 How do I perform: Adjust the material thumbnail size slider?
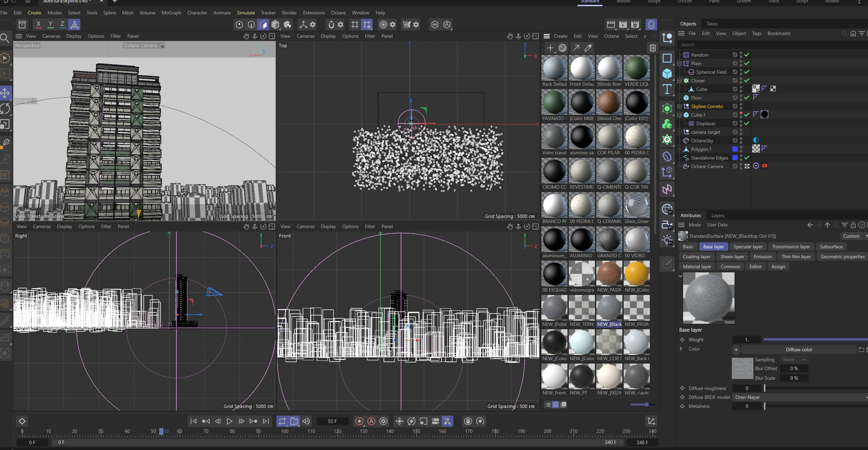[646, 405]
